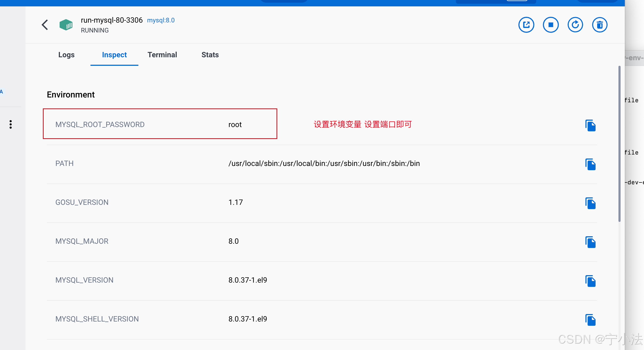Click the green container package icon
The height and width of the screenshot is (350, 644).
[x=65, y=25]
